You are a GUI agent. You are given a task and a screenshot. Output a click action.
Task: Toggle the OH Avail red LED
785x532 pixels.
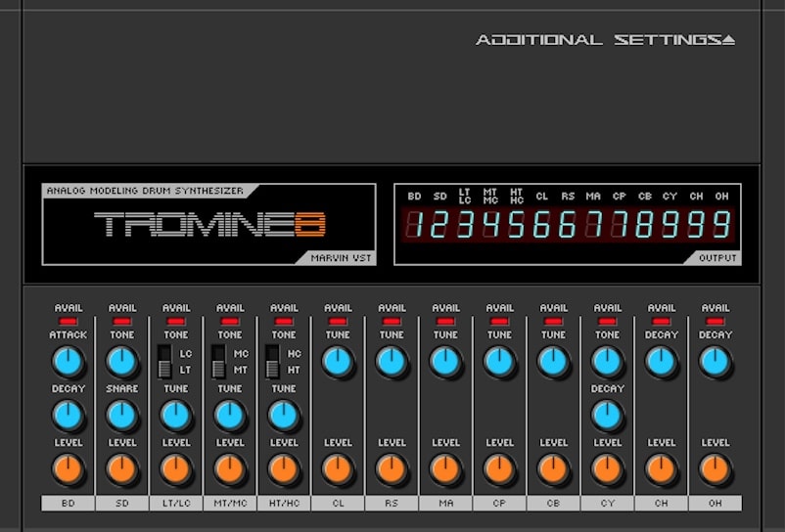[x=716, y=321]
